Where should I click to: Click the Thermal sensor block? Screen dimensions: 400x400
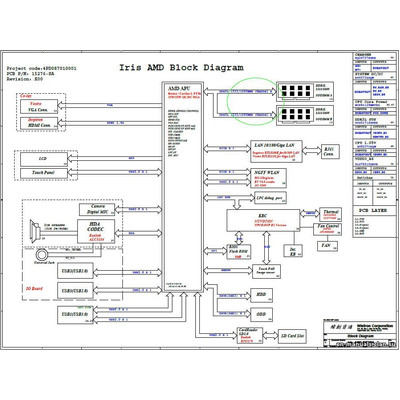(330, 215)
